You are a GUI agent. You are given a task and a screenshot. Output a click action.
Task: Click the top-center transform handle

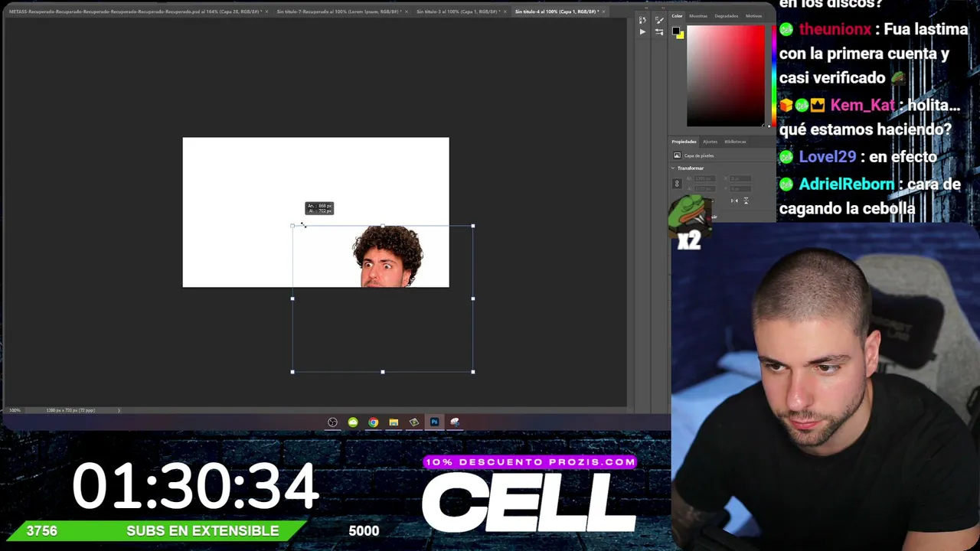tap(383, 226)
